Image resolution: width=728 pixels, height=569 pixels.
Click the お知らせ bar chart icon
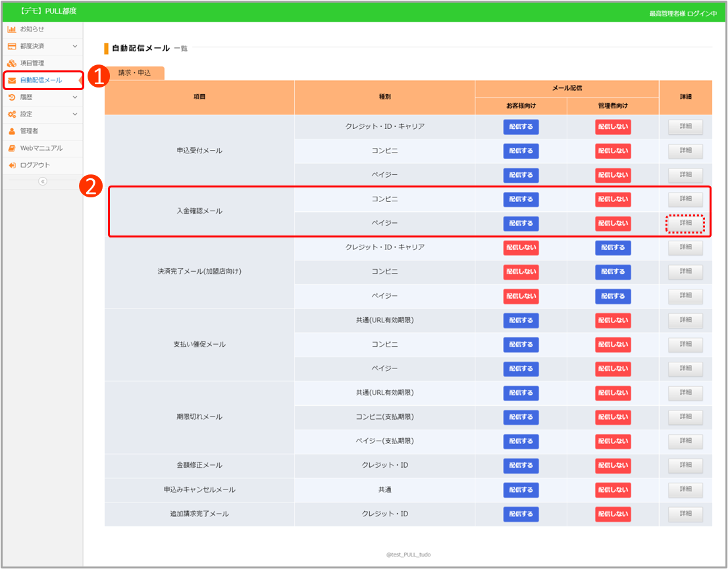tap(12, 30)
